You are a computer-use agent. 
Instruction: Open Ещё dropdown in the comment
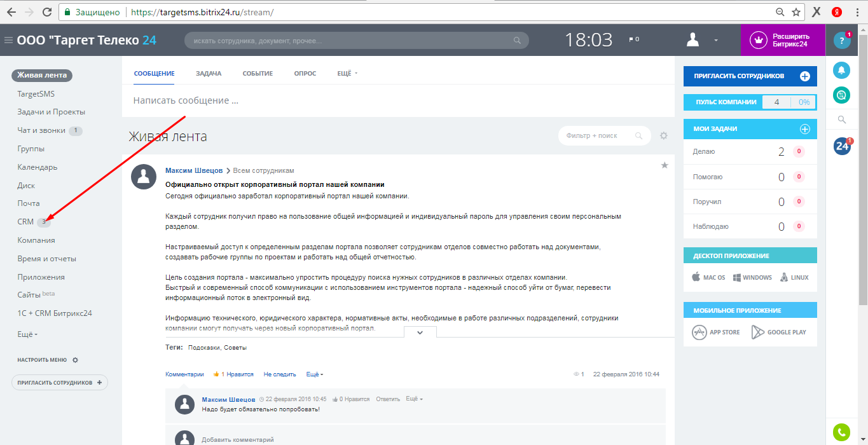pyautogui.click(x=414, y=399)
